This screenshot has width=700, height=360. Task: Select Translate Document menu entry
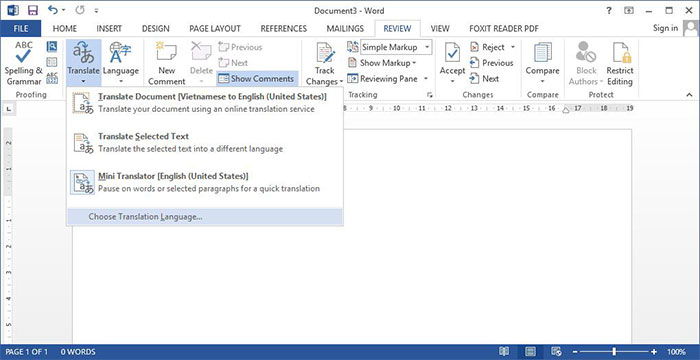[x=205, y=103]
